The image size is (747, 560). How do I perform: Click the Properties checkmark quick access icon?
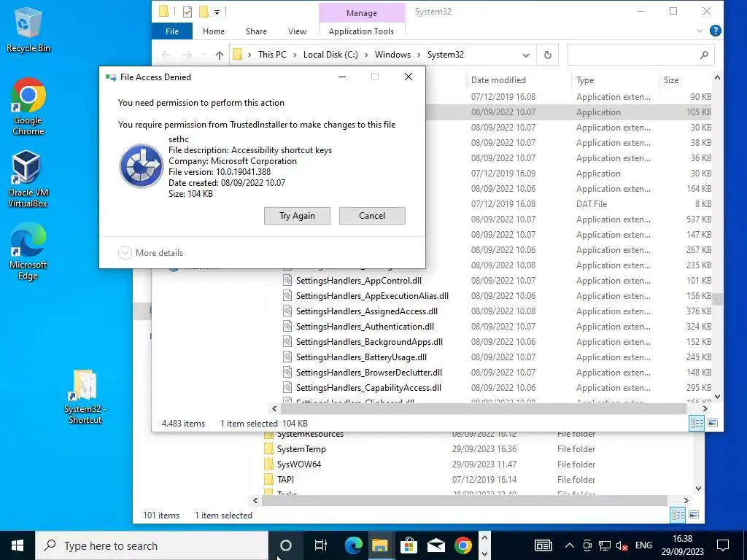(x=187, y=12)
